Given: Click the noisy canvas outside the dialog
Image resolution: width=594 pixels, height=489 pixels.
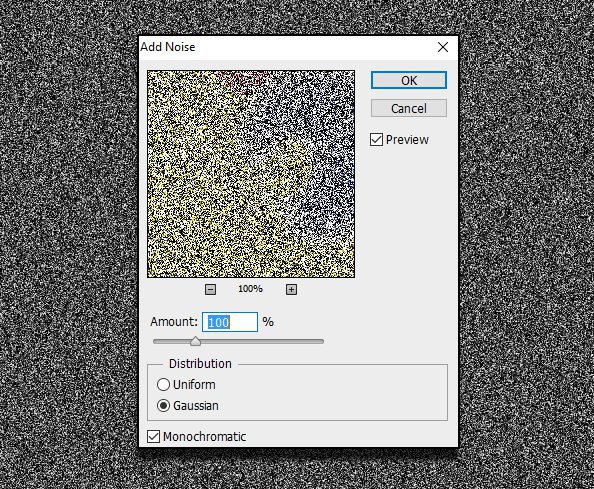Looking at the screenshot, I should (68, 242).
